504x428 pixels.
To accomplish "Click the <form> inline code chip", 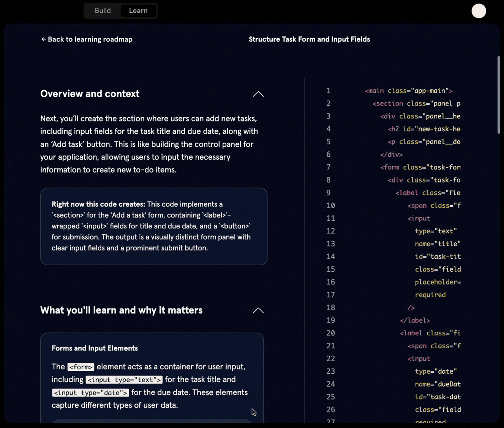I will [81, 367].
